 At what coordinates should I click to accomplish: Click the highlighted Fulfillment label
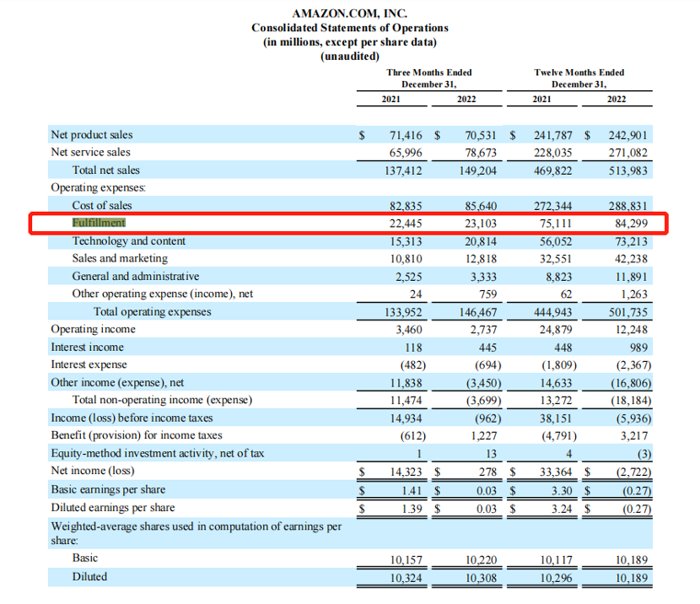(99, 223)
